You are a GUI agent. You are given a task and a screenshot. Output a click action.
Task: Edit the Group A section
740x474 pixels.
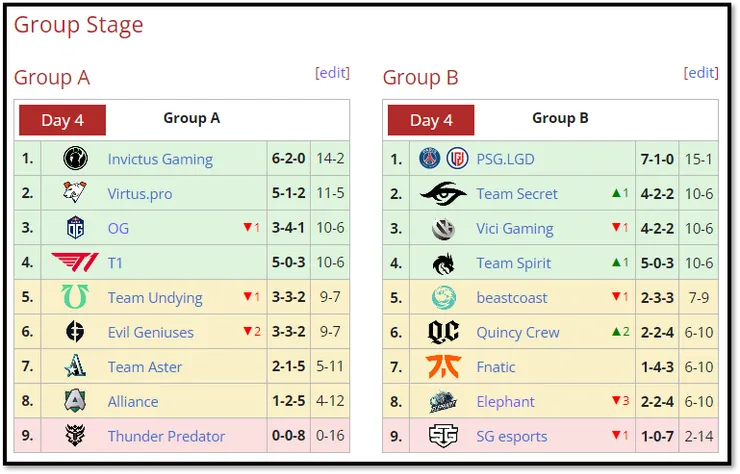[x=332, y=73]
